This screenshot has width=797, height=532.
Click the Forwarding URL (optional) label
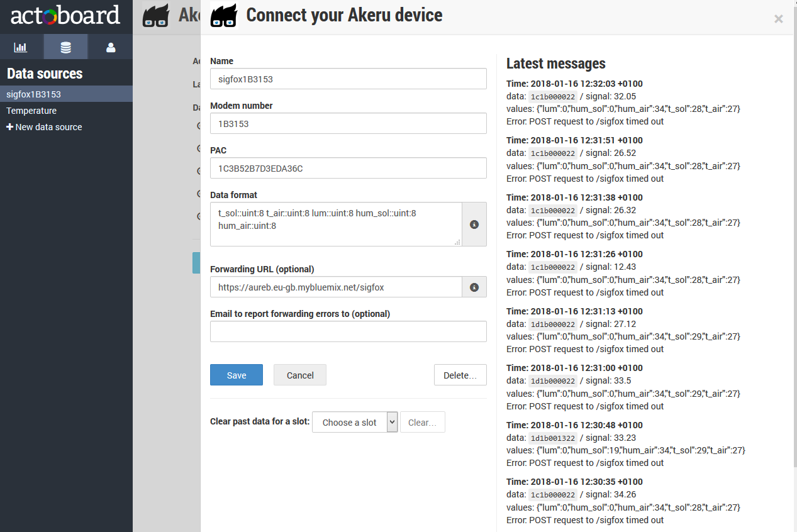point(262,269)
